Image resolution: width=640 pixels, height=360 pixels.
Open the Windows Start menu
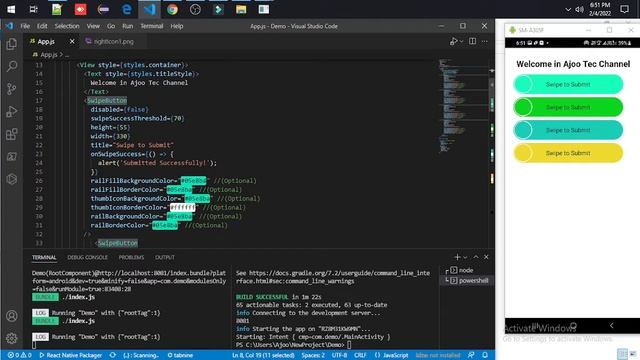11,9
